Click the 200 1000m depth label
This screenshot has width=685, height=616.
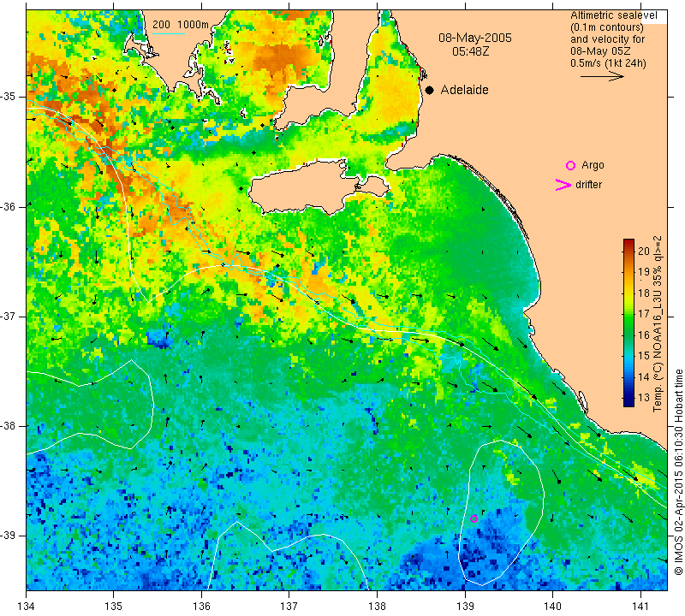click(181, 25)
